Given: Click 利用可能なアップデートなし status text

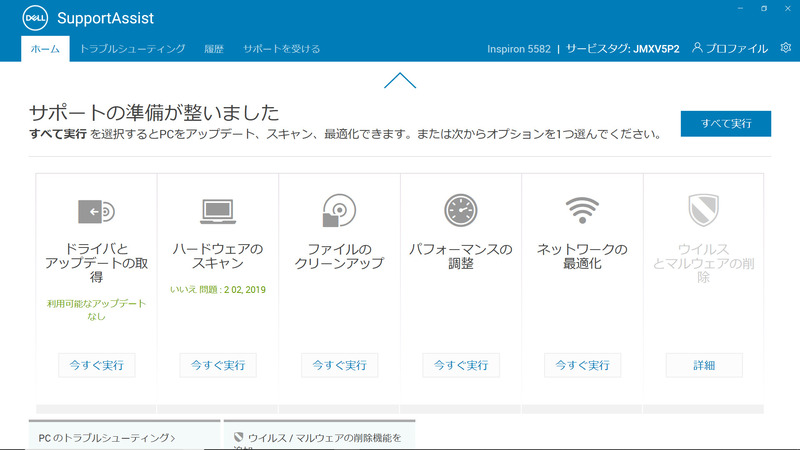Looking at the screenshot, I should tap(96, 310).
